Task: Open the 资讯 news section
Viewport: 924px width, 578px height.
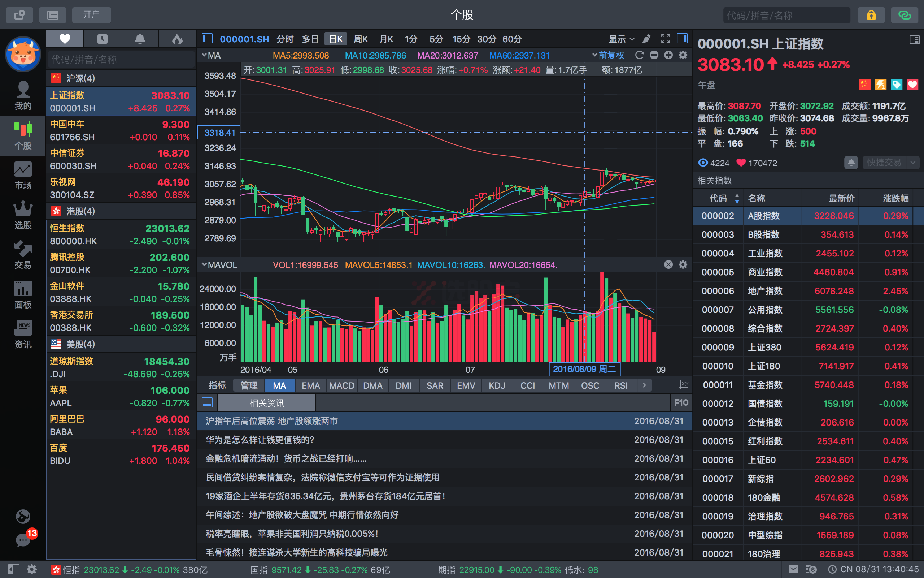Action: click(x=23, y=335)
